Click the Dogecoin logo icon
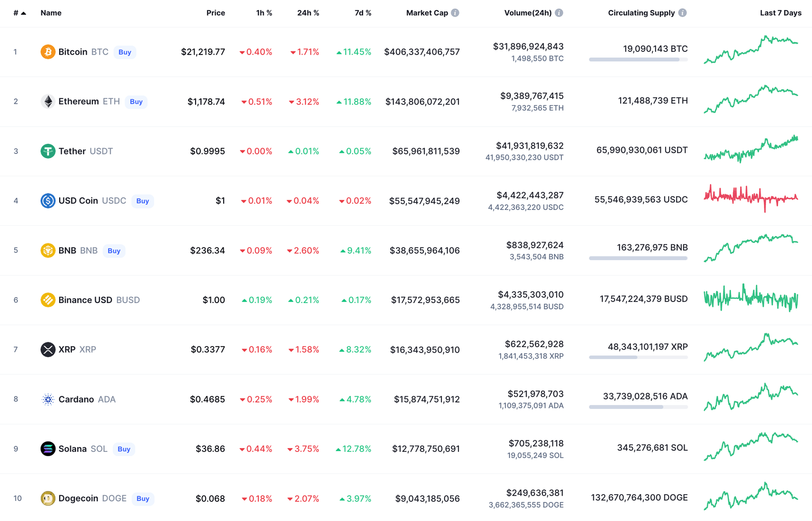Screen dimensions: 812x521 pyautogui.click(x=48, y=498)
